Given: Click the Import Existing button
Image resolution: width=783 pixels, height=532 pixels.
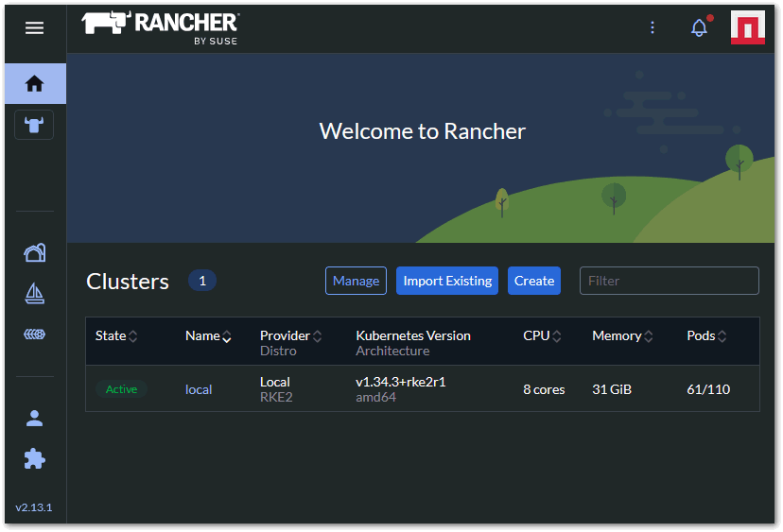Looking at the screenshot, I should pos(447,281).
